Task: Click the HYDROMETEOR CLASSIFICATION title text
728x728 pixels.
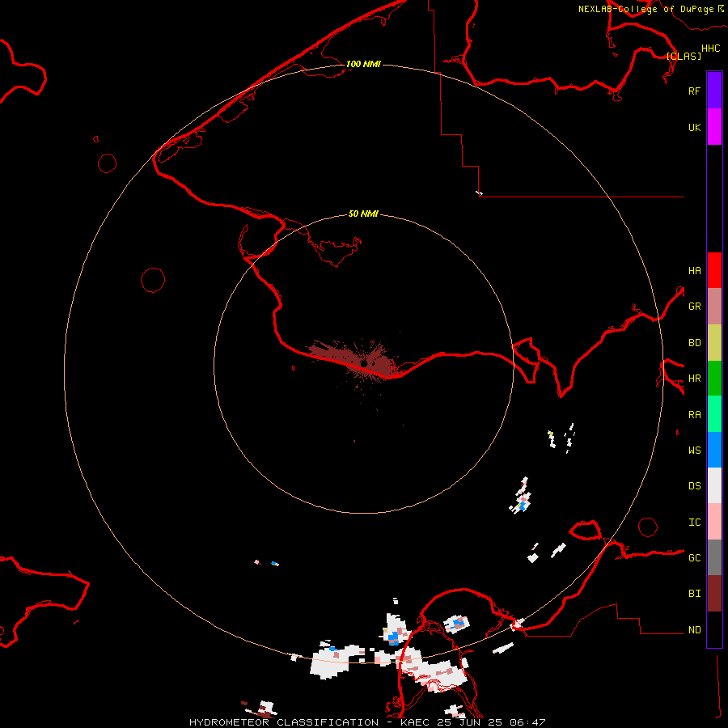Action: [284, 722]
